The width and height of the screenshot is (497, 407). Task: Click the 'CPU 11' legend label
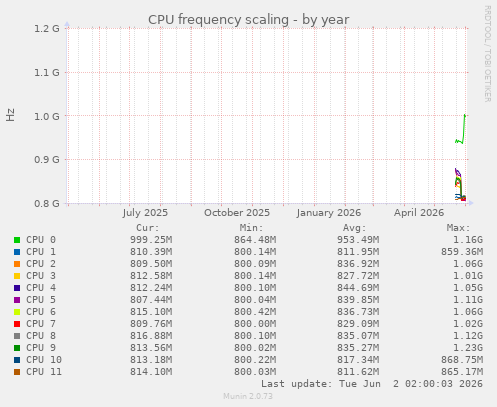44,372
